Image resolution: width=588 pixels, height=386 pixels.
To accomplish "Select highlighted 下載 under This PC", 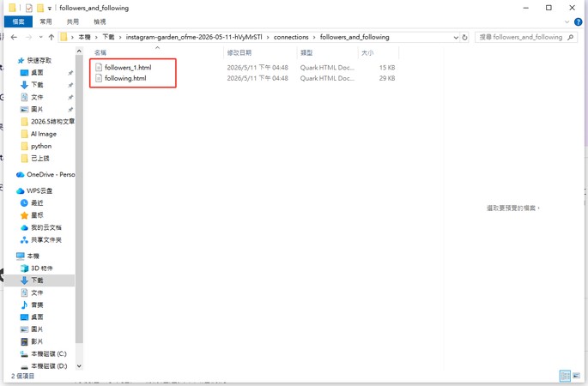I will [x=37, y=280].
